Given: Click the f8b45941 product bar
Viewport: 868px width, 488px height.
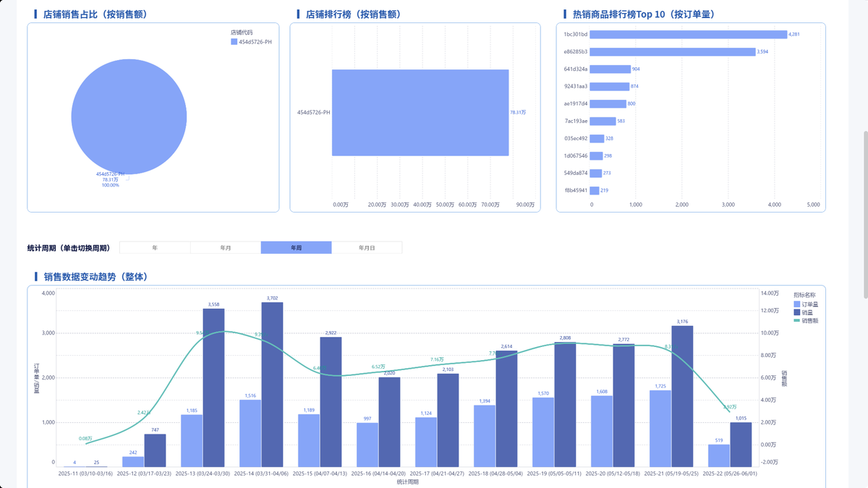Looking at the screenshot, I should (x=595, y=190).
